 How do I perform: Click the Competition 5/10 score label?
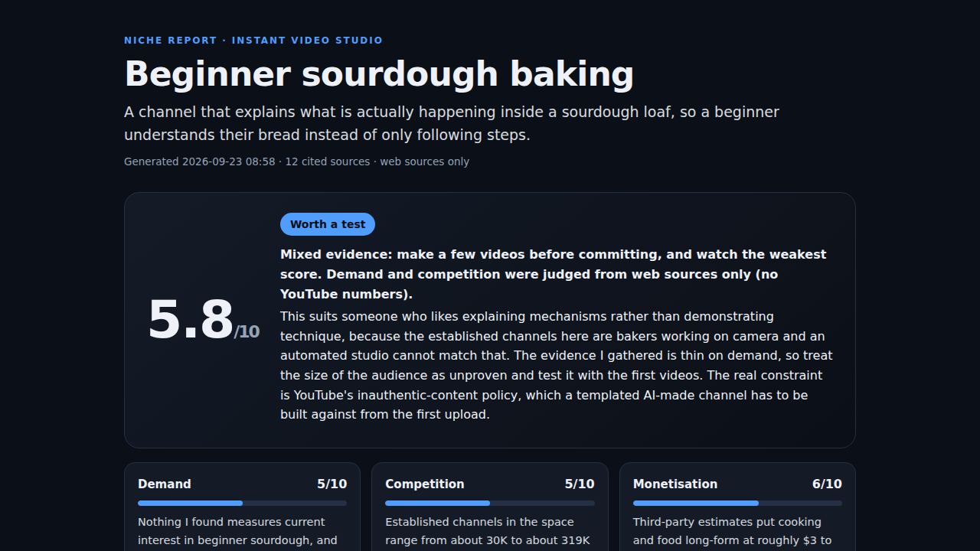pos(580,484)
